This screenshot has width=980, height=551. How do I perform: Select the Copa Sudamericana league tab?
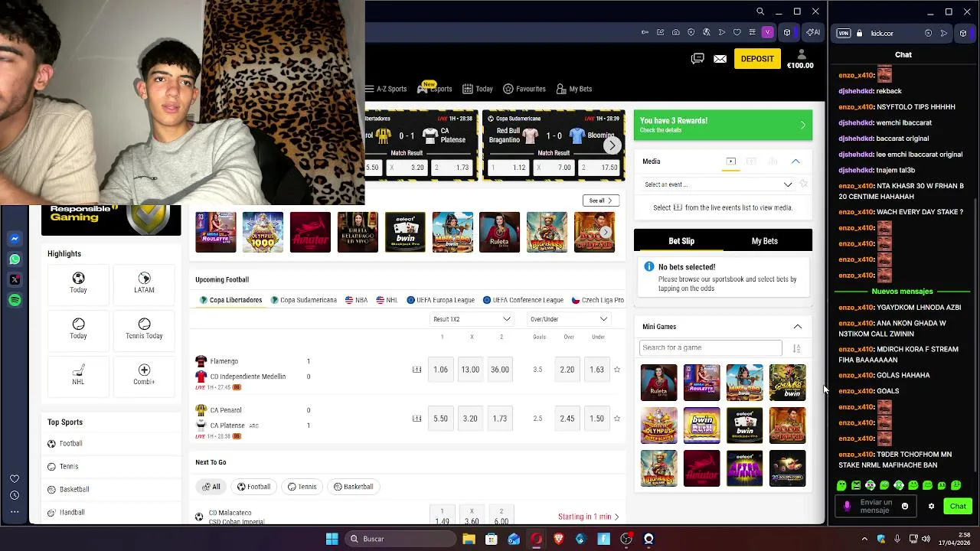pos(304,300)
